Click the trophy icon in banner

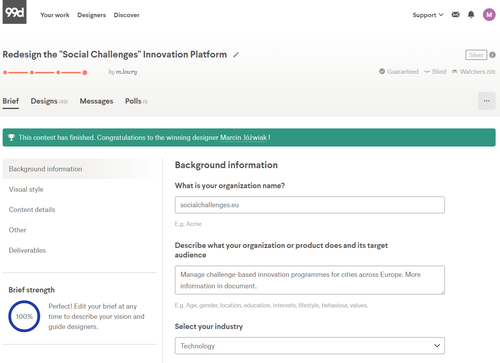point(11,137)
